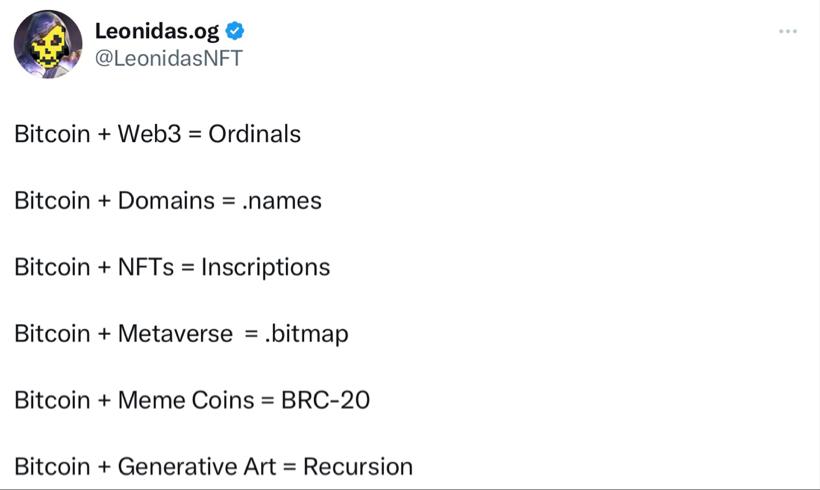Click "Bitcoin" in the Web3 line
This screenshot has height=490, width=820.
click(52, 134)
